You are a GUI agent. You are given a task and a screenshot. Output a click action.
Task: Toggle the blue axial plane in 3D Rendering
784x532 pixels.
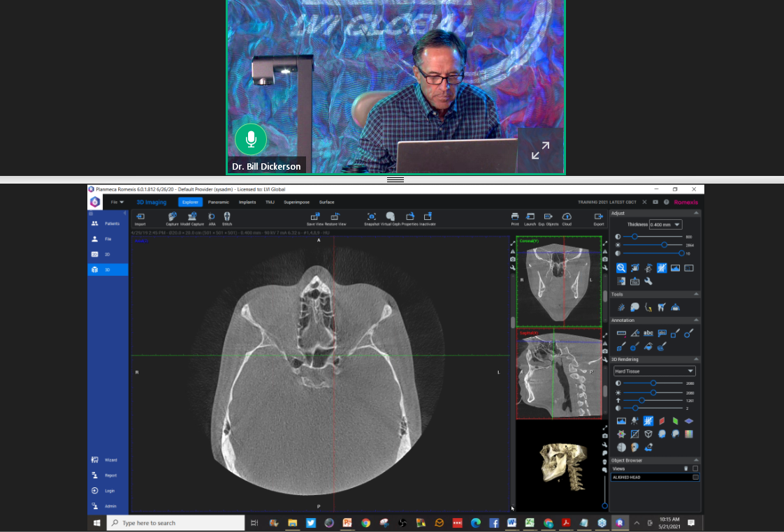689,421
